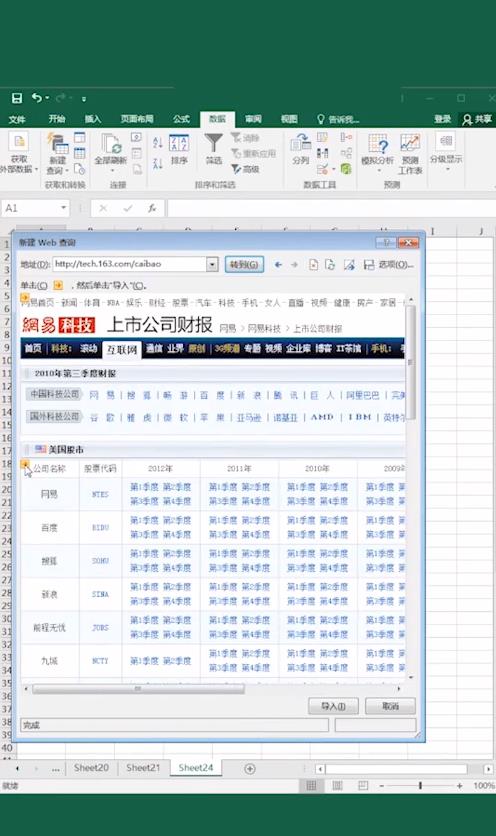
Task: Toggle yellow arrow beside 公司名称 table
Action: pos(25,464)
